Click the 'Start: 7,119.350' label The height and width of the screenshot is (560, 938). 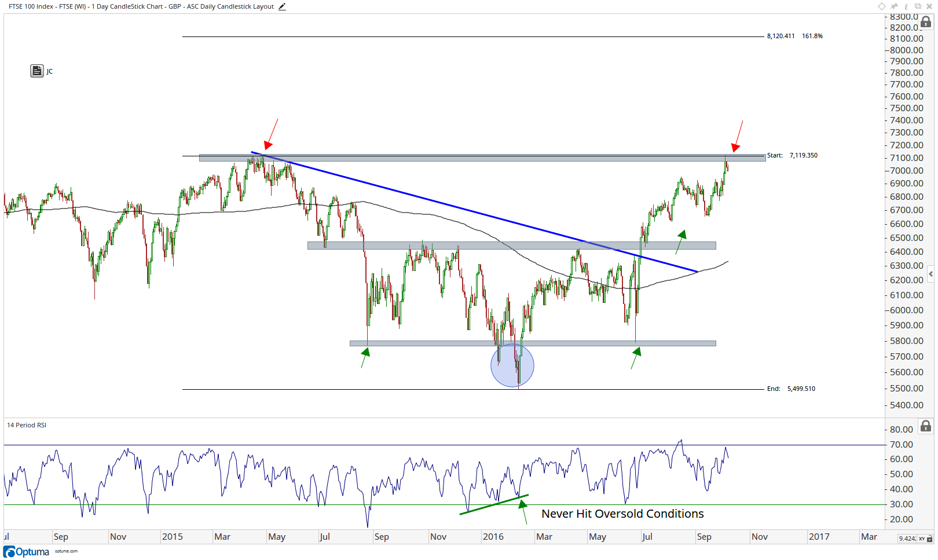tap(792, 155)
